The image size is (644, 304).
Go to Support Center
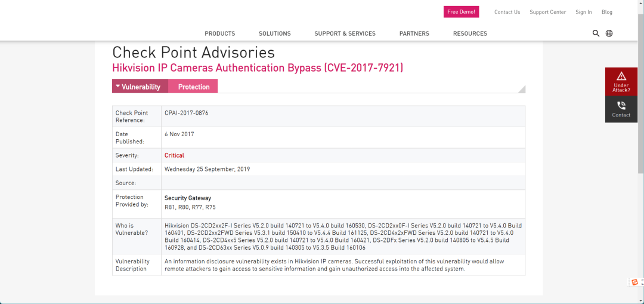tap(547, 12)
